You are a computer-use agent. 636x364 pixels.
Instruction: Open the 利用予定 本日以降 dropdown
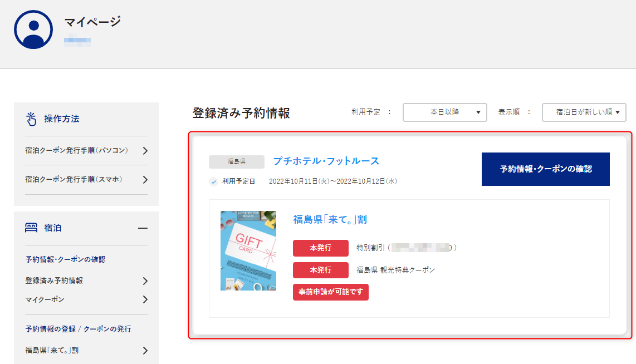tap(444, 112)
